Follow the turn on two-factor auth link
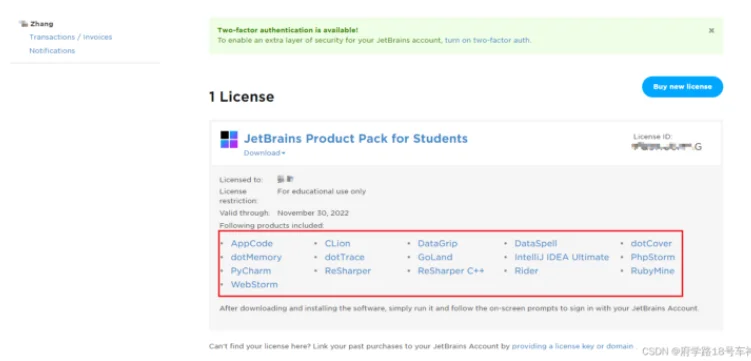Screen dimensions: 751x361 coord(488,40)
